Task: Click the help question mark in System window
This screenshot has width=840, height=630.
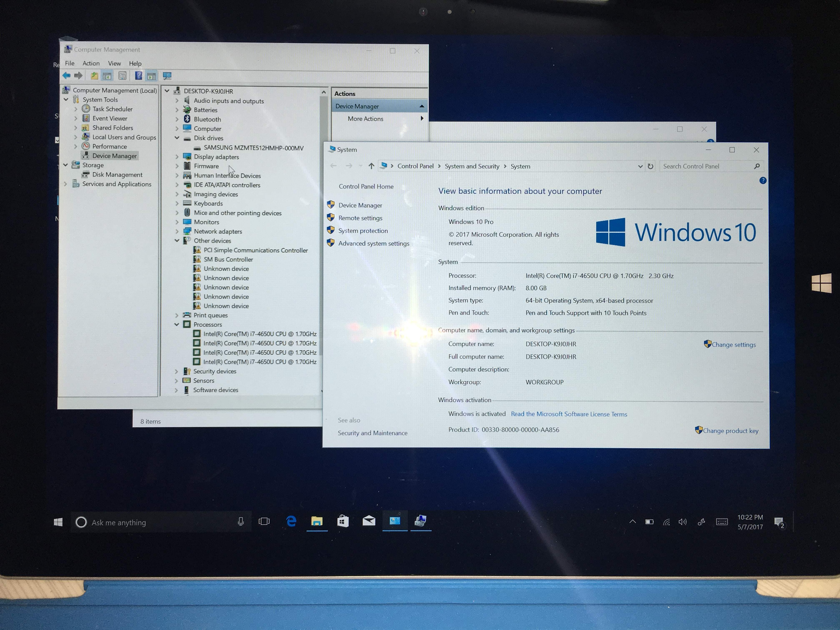Action: point(763,181)
